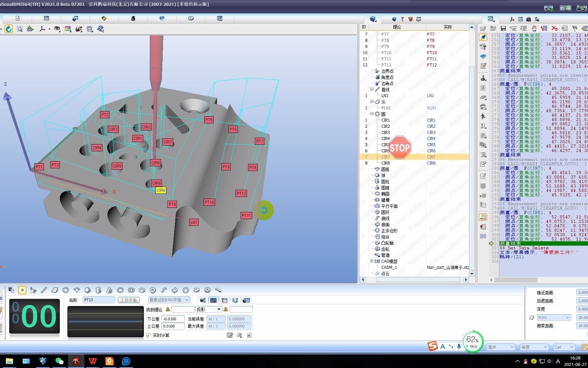
Task: Collapse the 面 tree node
Action: (372, 102)
